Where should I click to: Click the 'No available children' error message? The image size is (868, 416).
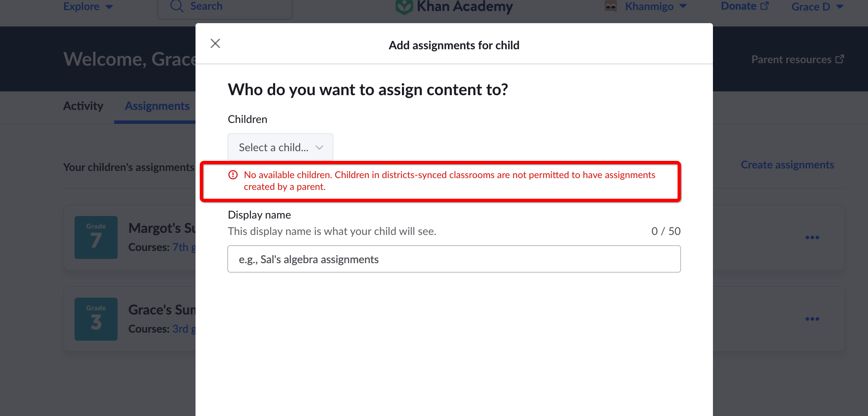coord(450,181)
